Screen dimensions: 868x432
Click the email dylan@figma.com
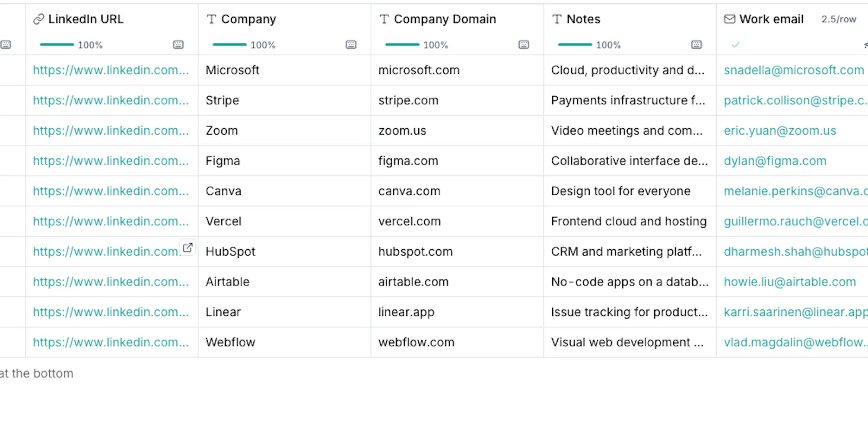[x=775, y=161]
